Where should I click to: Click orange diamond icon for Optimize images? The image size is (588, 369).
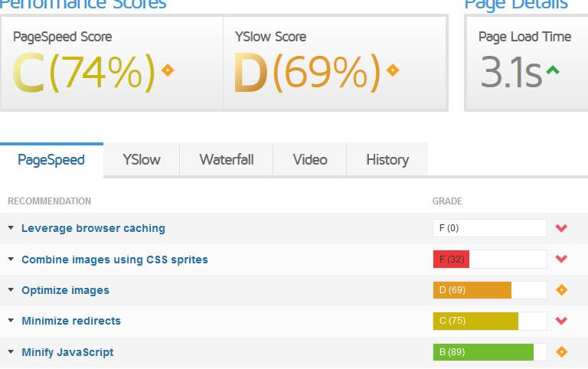[x=561, y=290]
